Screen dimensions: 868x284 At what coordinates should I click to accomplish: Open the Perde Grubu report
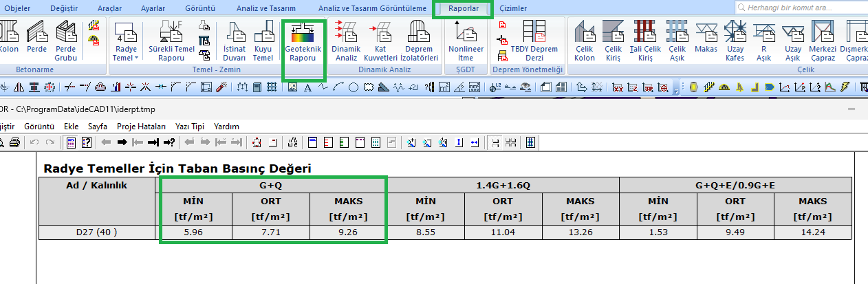(x=66, y=41)
